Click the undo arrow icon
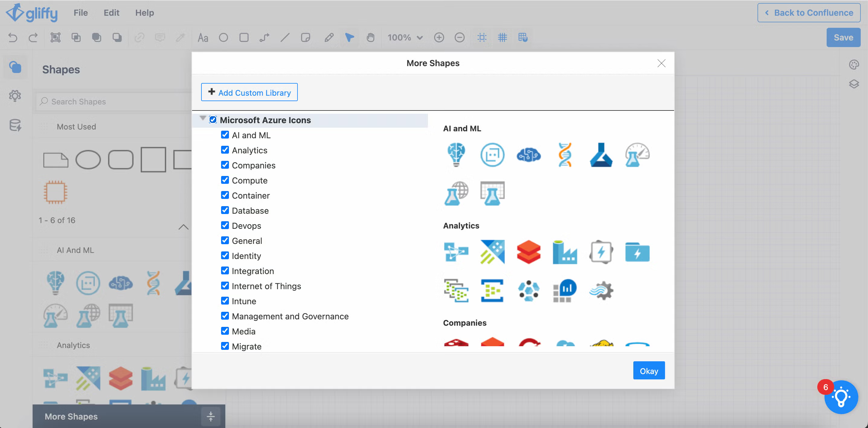The width and height of the screenshot is (868, 428). click(x=13, y=37)
